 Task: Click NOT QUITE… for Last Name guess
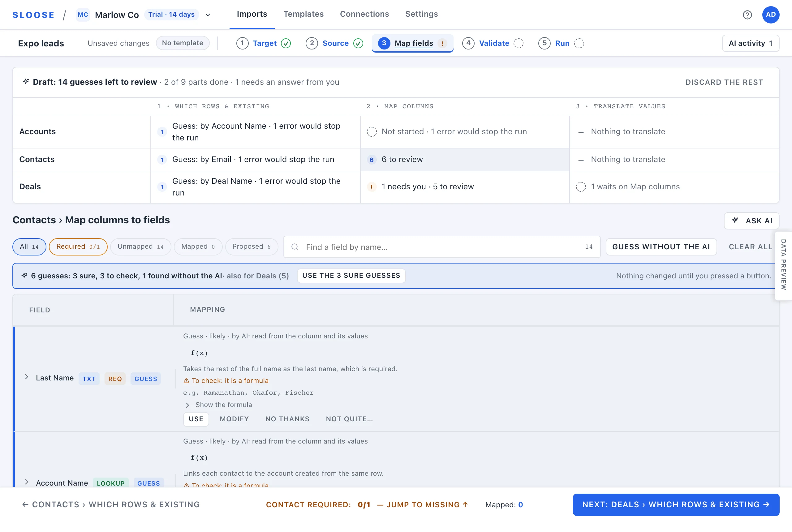coord(350,419)
